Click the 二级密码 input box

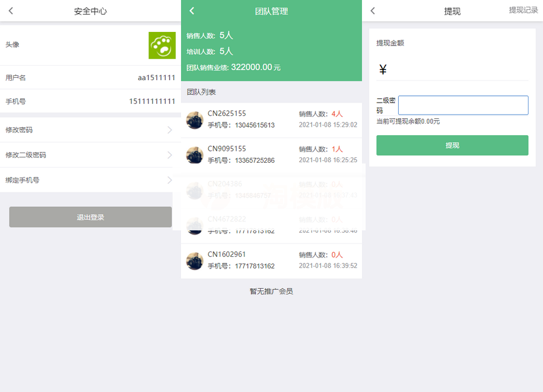pos(463,105)
